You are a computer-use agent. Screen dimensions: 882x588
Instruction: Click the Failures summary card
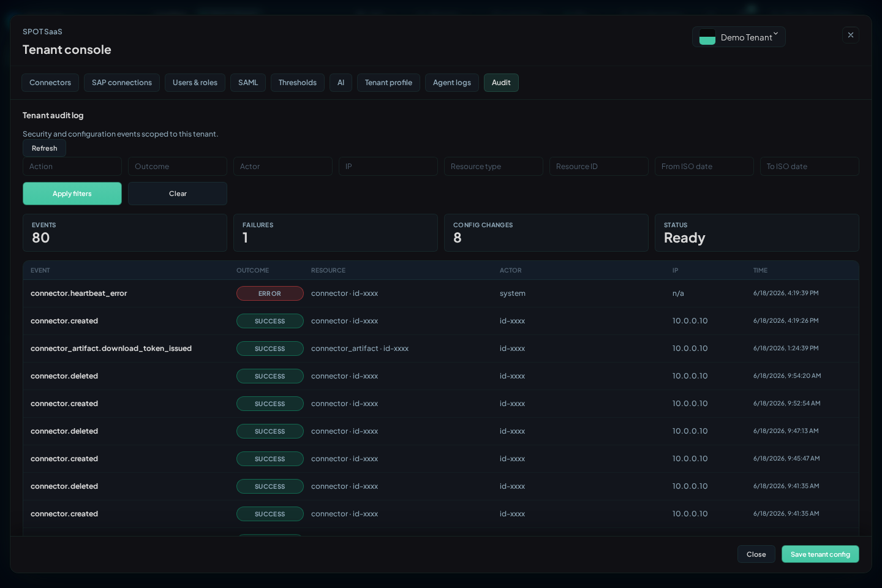(336, 233)
